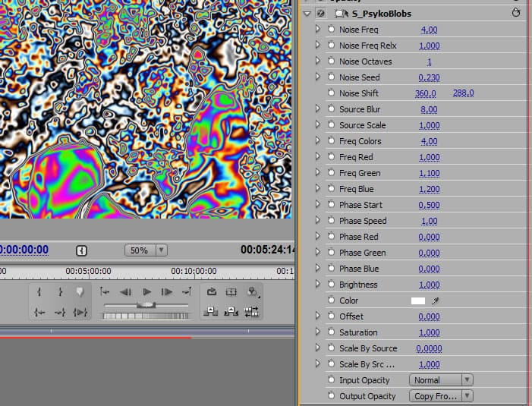Click the S_PsykoBlobs setup icon beside its name
Viewport: 532px width, 406px height.
point(342,14)
